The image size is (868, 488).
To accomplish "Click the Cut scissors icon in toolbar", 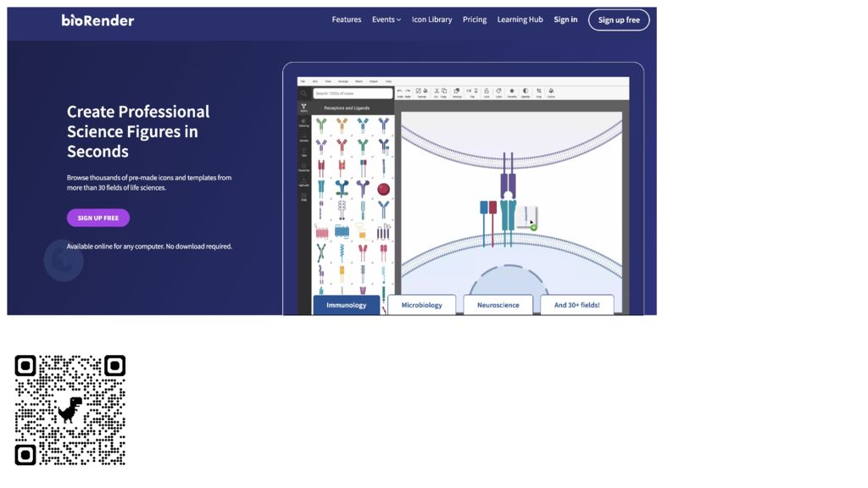I will 437,91.
